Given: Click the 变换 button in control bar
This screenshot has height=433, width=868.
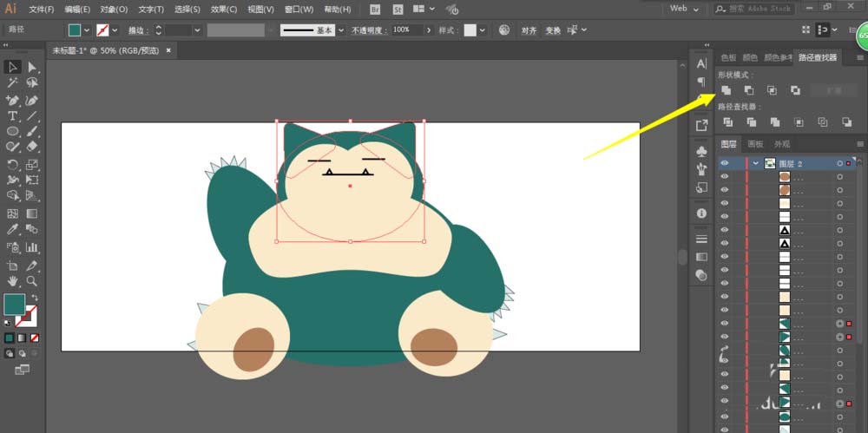Looking at the screenshot, I should click(x=553, y=30).
